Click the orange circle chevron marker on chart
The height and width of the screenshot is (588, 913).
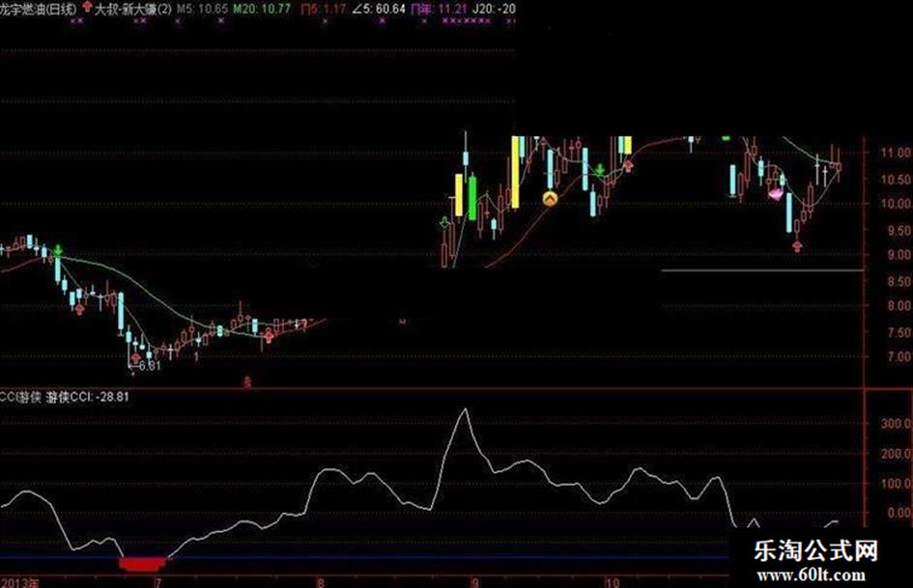pyautogui.click(x=550, y=199)
